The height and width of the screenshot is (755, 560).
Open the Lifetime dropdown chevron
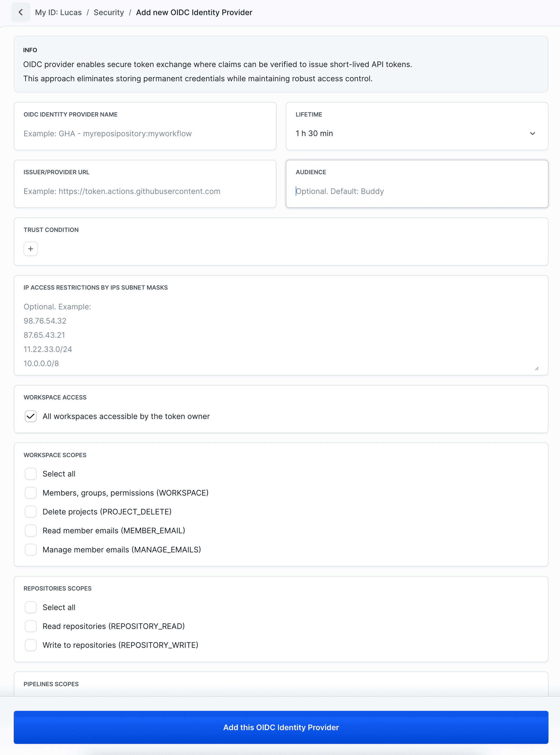532,134
